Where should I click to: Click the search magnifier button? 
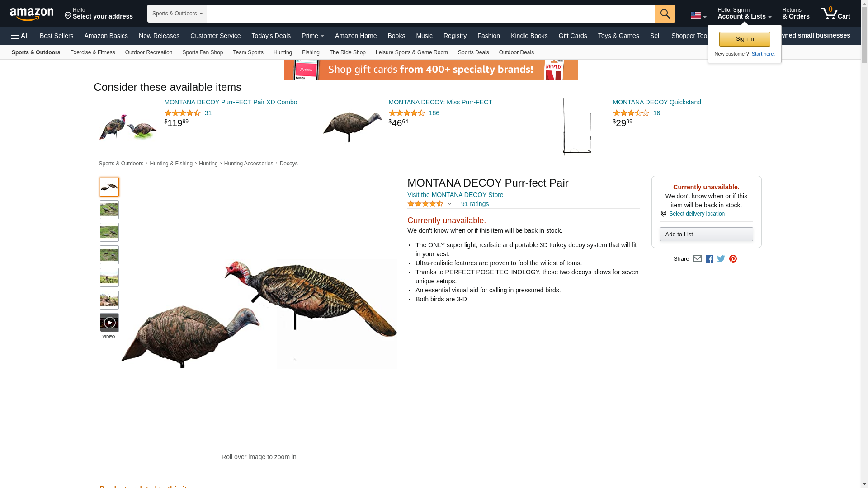pyautogui.click(x=665, y=14)
